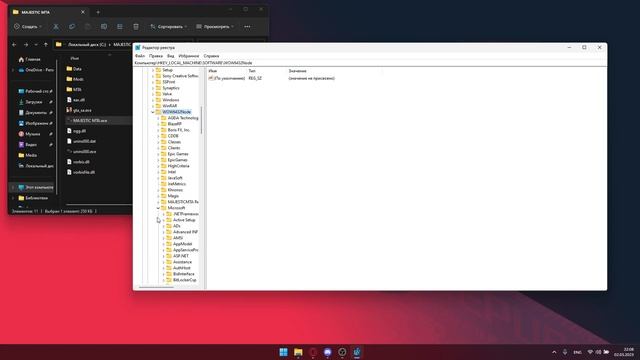Collapse the Microsoft registry key
Viewport: 640px width, 360px height.
pos(158,208)
